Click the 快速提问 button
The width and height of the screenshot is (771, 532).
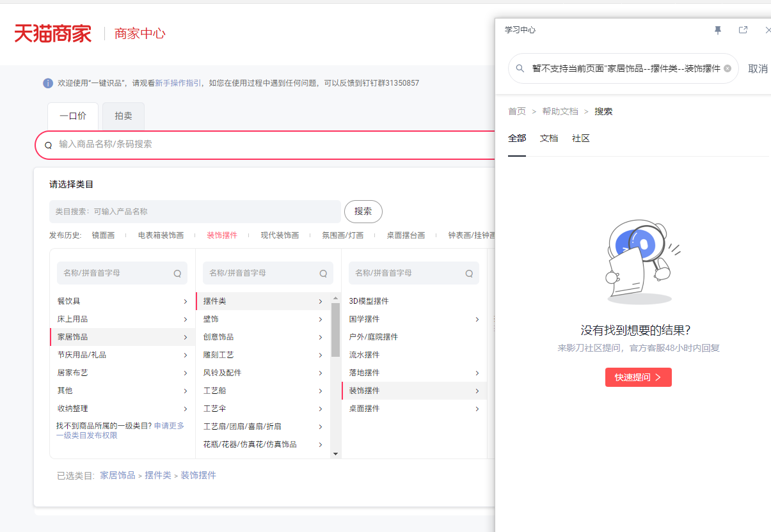(x=639, y=377)
